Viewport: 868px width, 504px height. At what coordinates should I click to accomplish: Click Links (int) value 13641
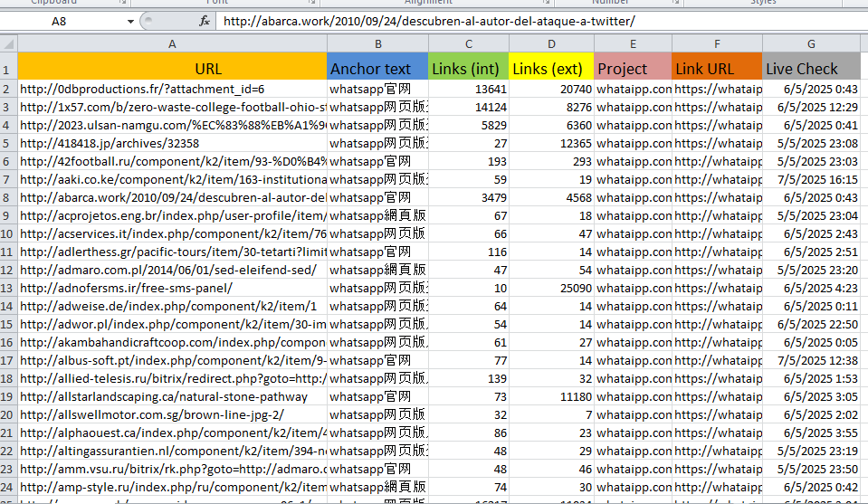click(468, 89)
